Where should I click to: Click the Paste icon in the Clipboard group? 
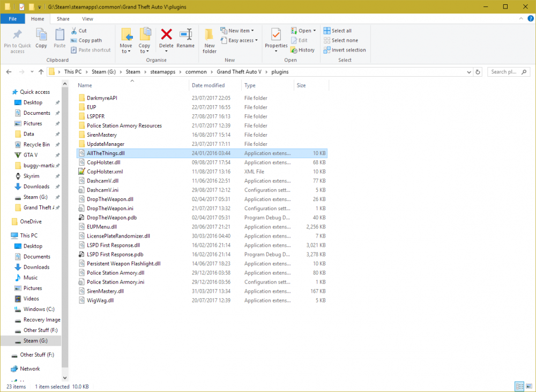point(59,38)
